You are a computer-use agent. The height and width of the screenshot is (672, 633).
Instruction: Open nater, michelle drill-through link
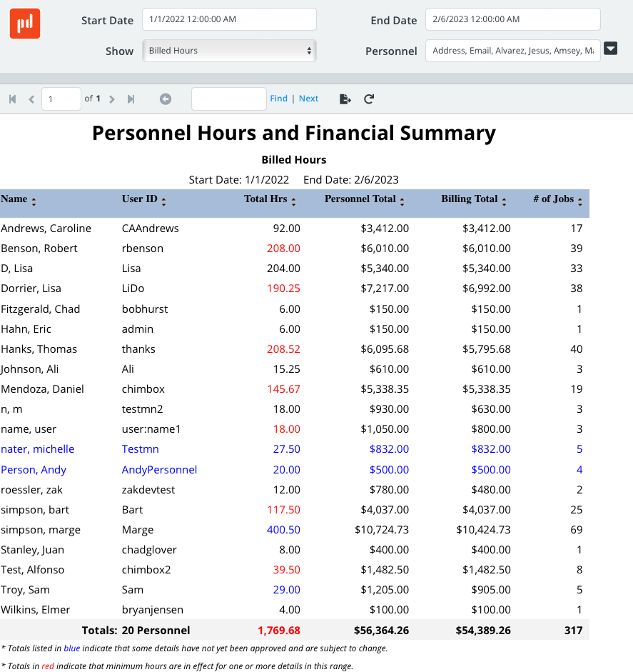pos(38,449)
